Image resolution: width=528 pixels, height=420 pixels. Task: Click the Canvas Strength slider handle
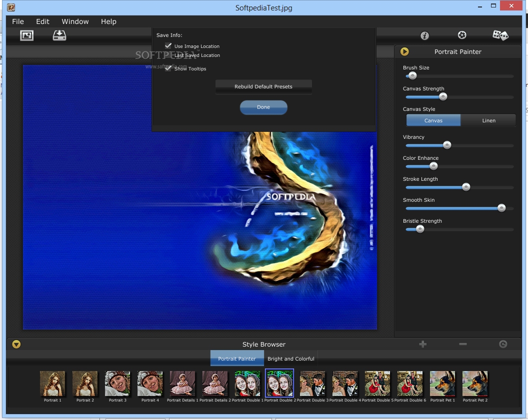443,97
